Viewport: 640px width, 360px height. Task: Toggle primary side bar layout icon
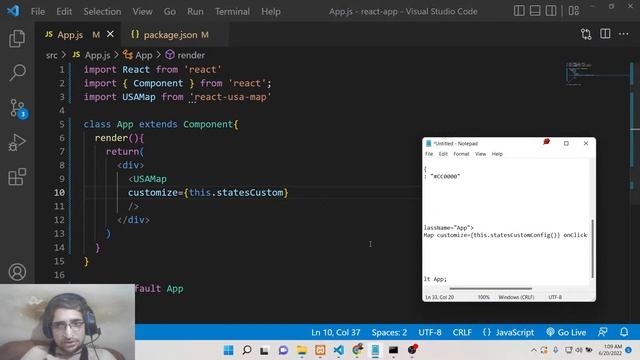pyautogui.click(x=519, y=11)
